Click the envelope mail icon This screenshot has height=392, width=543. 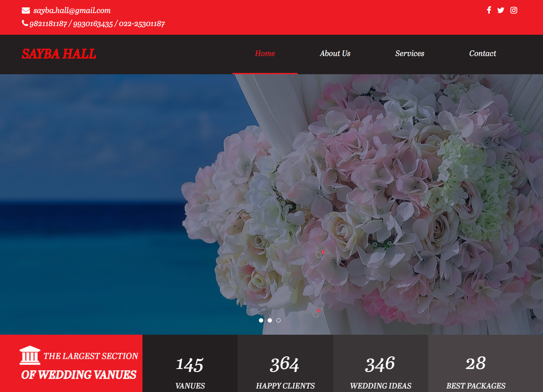pyautogui.click(x=25, y=10)
